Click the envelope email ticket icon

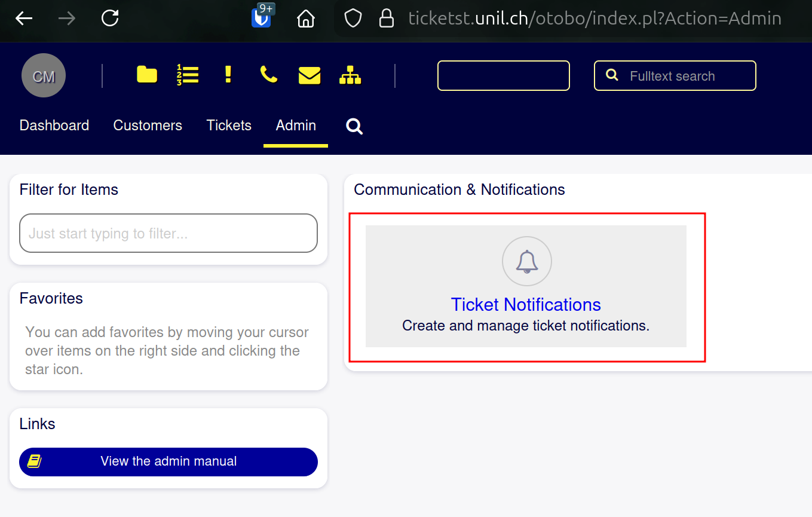[x=310, y=75]
